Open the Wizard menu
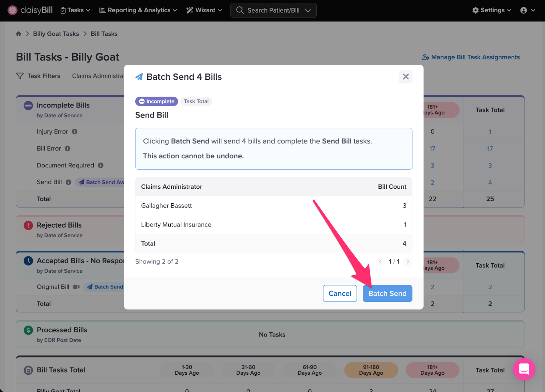The width and height of the screenshot is (545, 392). tap(204, 10)
